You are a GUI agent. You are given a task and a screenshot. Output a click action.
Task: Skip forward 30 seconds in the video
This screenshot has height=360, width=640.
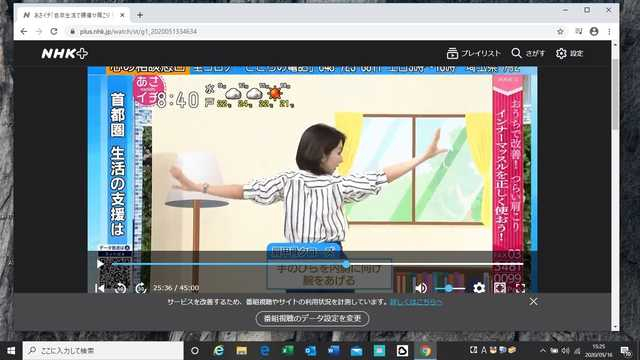[141, 288]
